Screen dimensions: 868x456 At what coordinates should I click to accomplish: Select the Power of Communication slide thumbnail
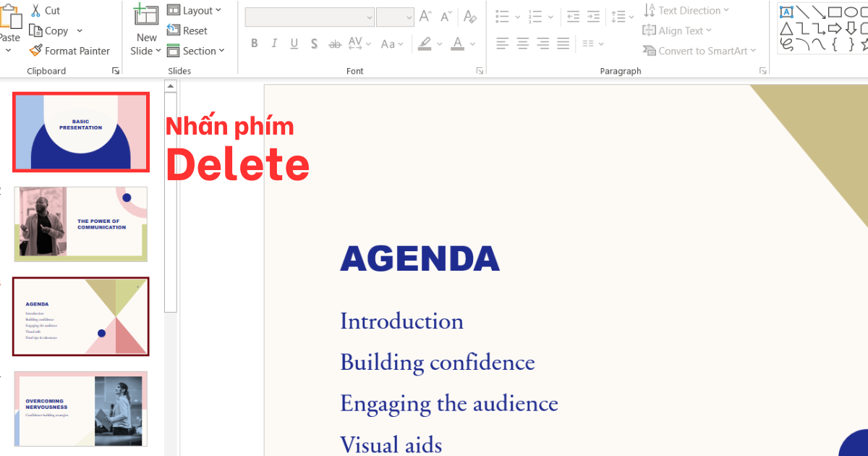tap(80, 224)
